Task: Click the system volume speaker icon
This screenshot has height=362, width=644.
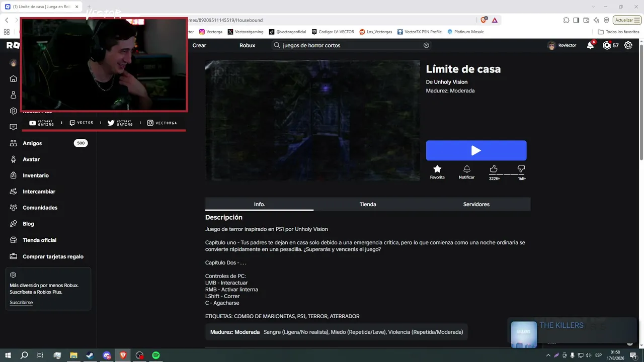Action: pyautogui.click(x=589, y=355)
